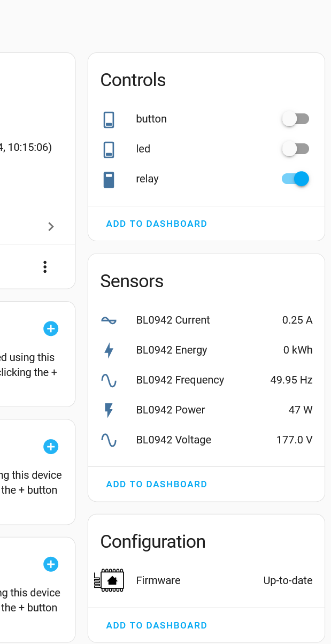Viewport: 331px width, 644px height.
Task: Click the BL0942 Energy lightning bolt icon
Action: point(109,350)
